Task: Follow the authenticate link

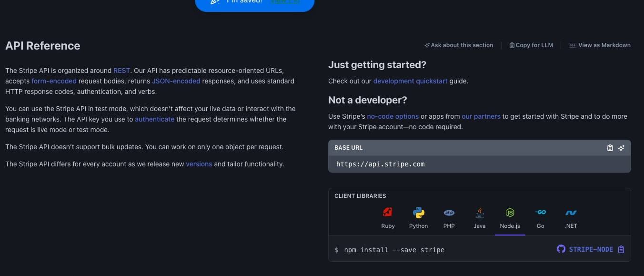Action: 154,119
